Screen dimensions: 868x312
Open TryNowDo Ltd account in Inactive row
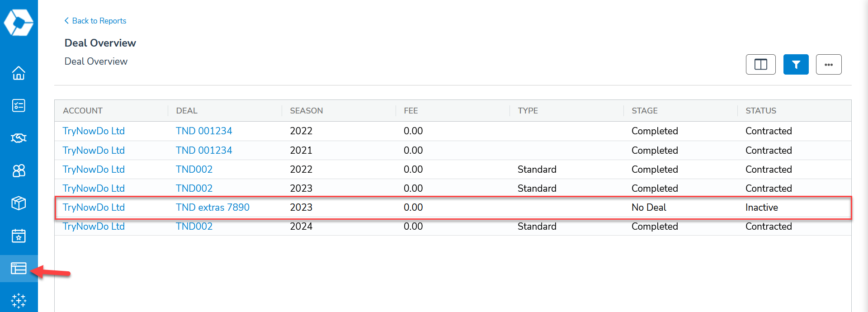[x=94, y=207]
